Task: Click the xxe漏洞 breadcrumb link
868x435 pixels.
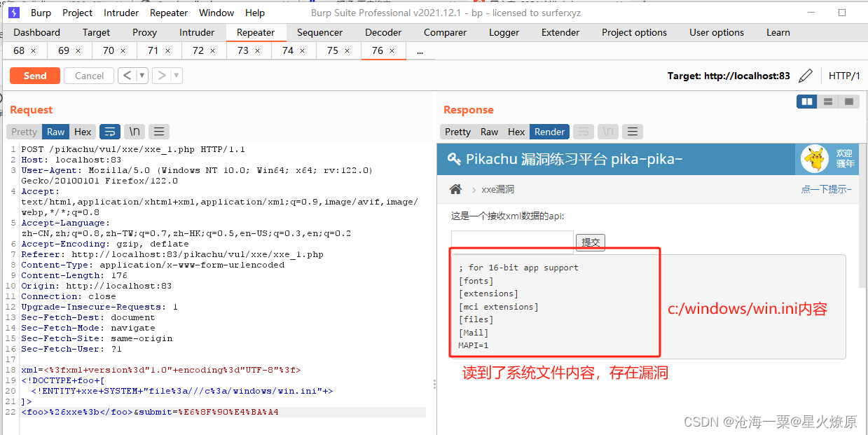Action: (498, 189)
